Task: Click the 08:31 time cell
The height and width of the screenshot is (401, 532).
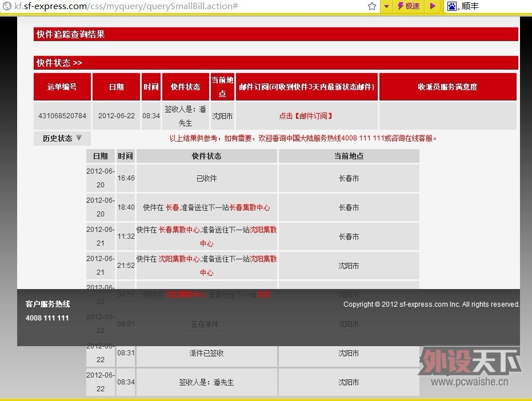Action: pos(126,353)
